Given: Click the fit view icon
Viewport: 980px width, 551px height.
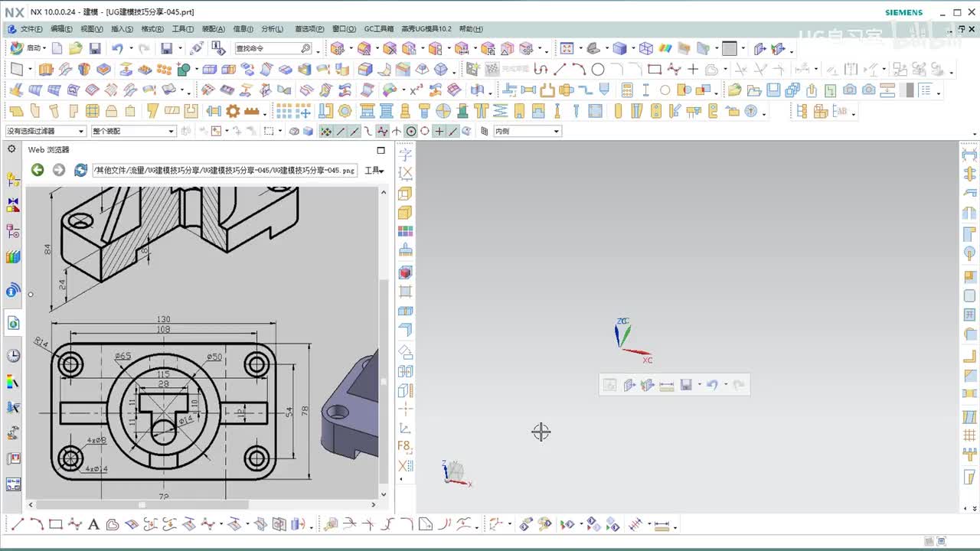Looking at the screenshot, I should [567, 48].
